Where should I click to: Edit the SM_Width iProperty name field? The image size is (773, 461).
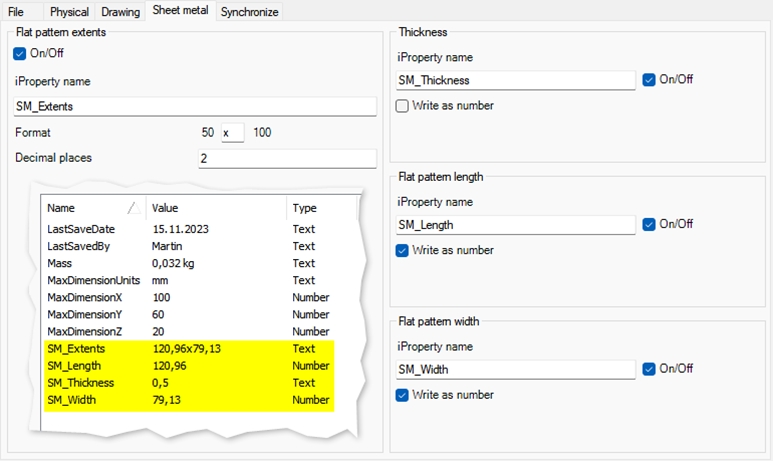pyautogui.click(x=516, y=370)
